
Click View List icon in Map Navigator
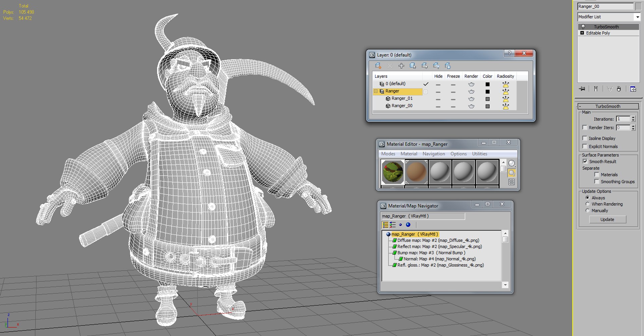[x=385, y=225]
